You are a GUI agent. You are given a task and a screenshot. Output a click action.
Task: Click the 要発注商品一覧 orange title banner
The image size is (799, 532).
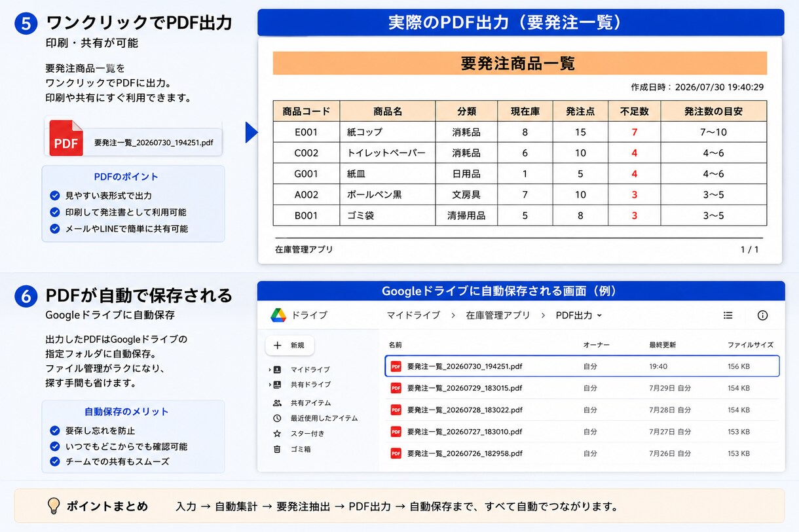[519, 63]
